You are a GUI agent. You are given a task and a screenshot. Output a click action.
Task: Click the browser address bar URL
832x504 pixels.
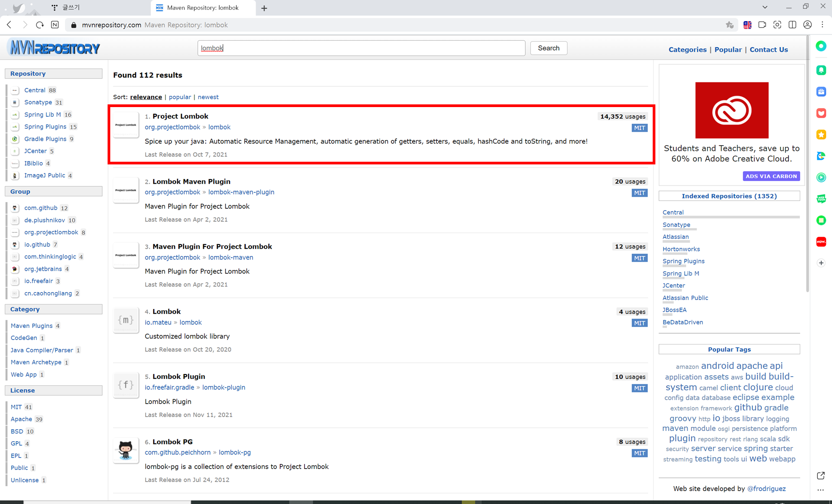(111, 25)
